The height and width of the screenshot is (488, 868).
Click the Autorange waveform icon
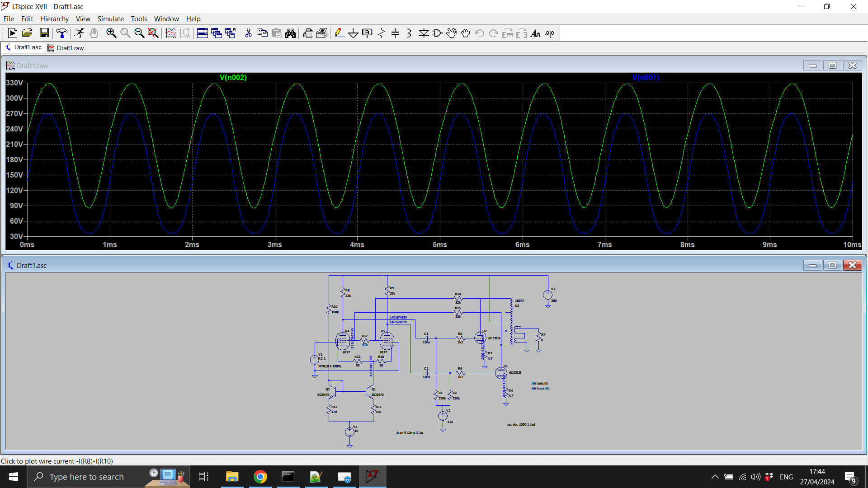171,33
